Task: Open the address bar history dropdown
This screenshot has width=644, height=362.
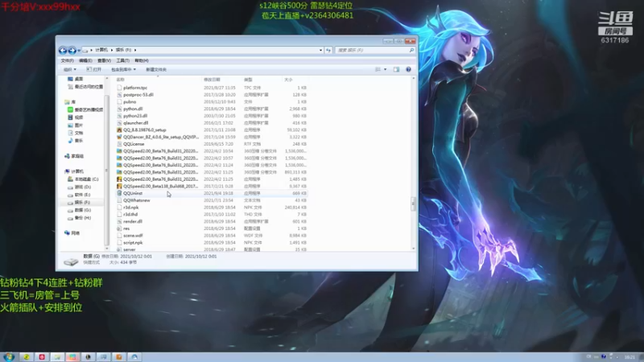Action: click(x=320, y=50)
